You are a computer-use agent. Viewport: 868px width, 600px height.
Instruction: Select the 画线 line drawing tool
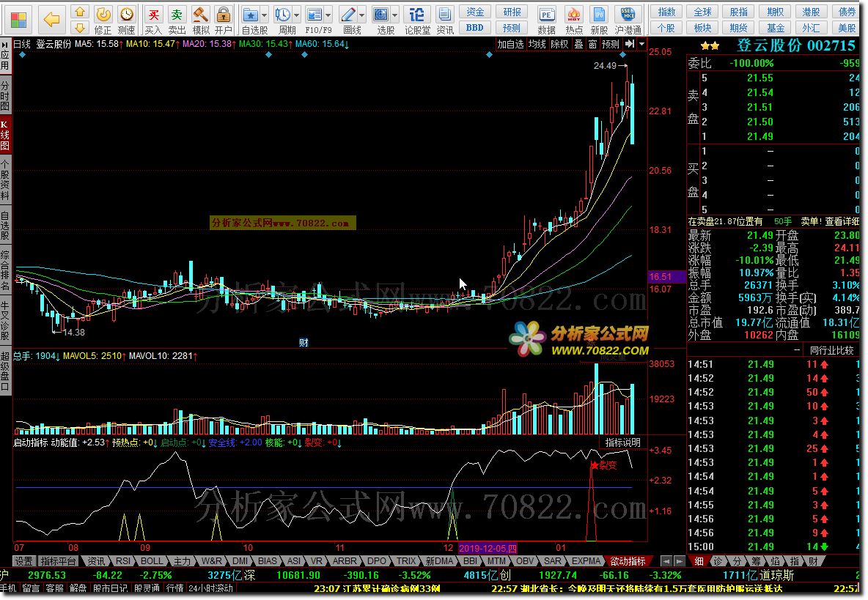348,20
